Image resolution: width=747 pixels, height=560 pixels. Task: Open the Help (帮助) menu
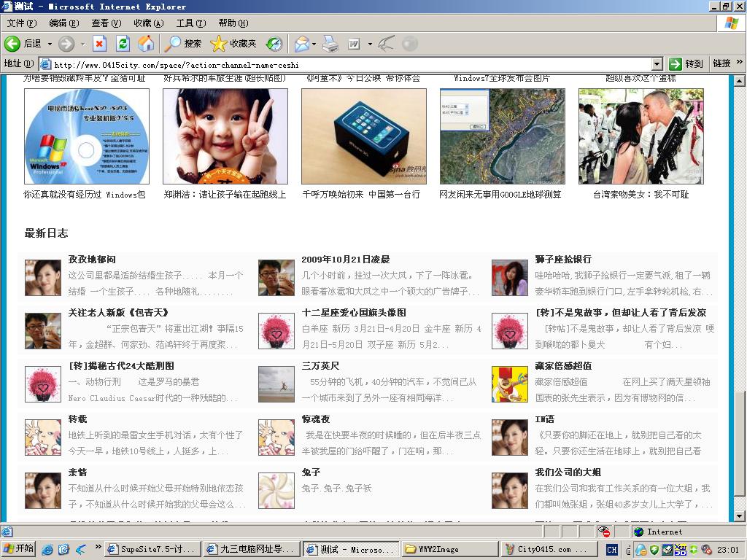[233, 23]
